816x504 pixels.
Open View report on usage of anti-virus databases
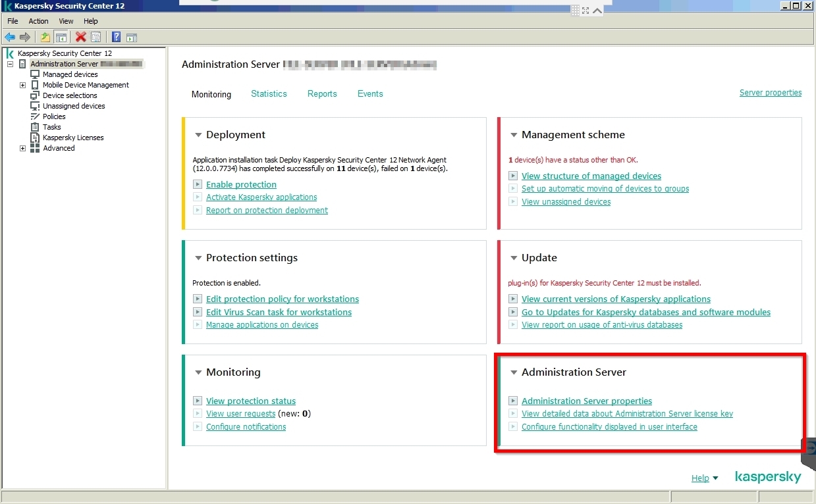[602, 325]
